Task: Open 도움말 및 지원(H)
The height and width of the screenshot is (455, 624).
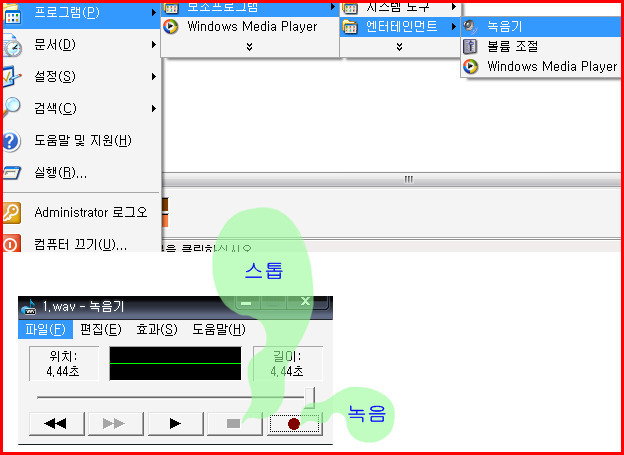Action: click(81, 141)
